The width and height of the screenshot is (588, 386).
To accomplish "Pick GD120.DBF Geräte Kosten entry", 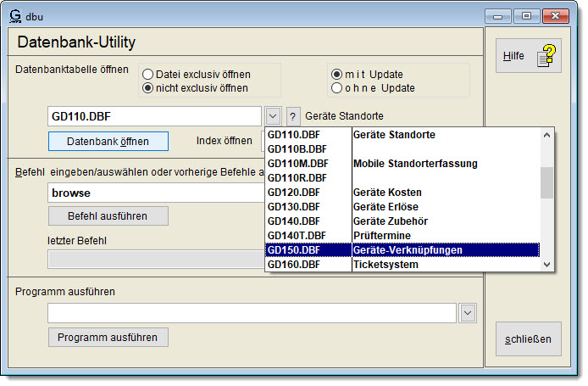I will point(402,193).
